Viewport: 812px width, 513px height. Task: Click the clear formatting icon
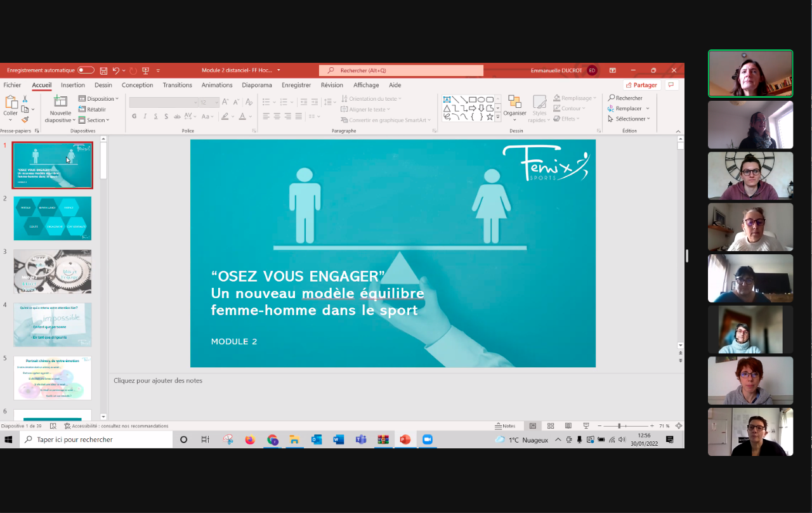(x=249, y=102)
